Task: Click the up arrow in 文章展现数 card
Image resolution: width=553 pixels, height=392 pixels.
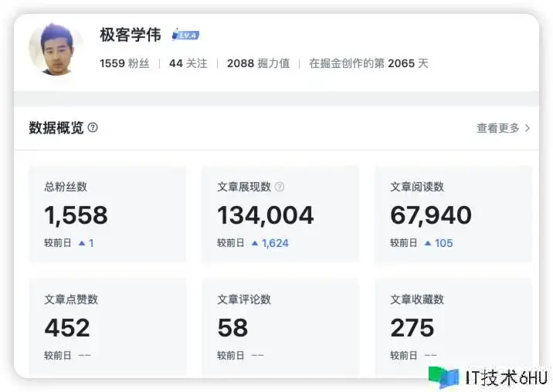Action: pos(255,243)
